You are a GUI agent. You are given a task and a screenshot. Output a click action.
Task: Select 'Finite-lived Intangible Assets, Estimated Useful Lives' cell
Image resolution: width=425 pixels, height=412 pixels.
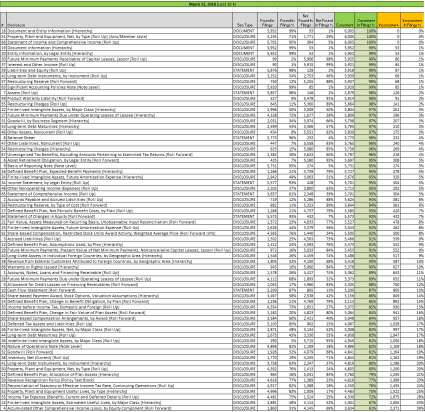click(x=119, y=403)
